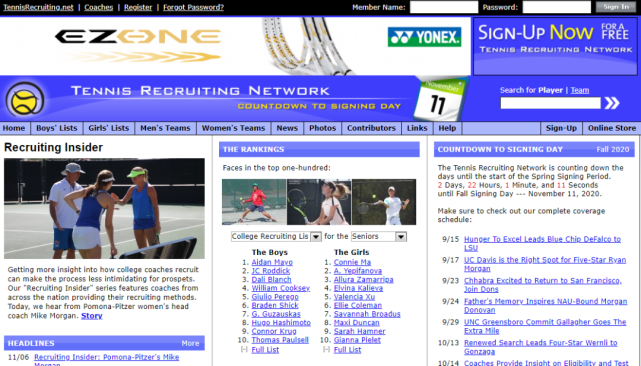
Task: Click the Register top link
Action: [138, 7]
